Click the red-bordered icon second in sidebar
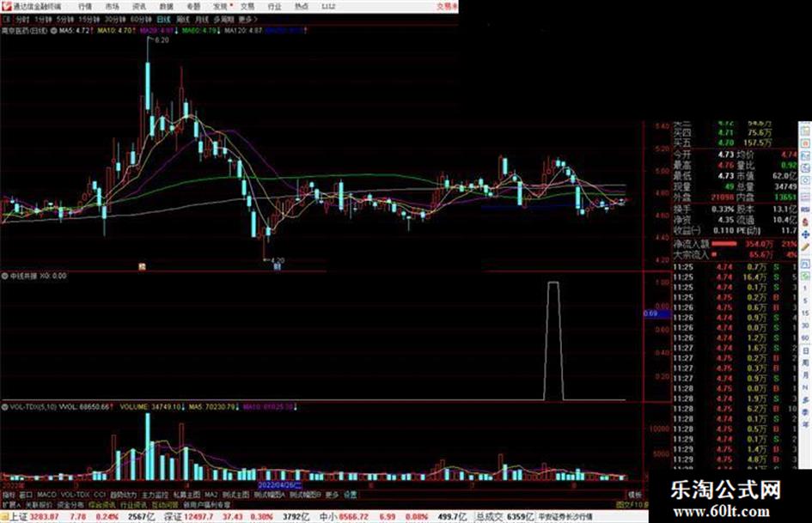 tap(805, 143)
